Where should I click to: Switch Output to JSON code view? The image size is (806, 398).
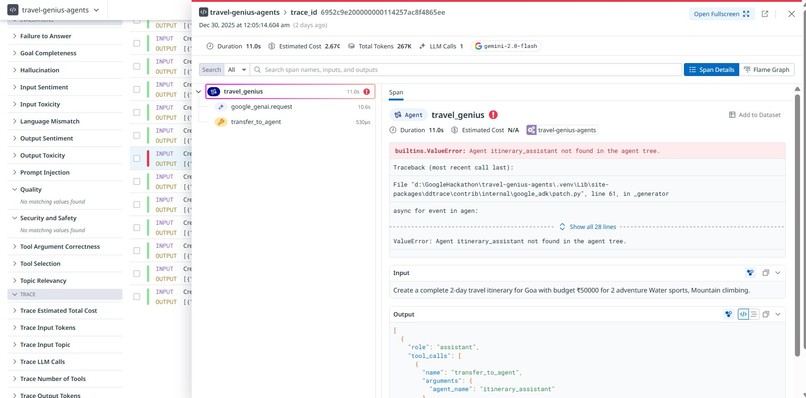click(x=743, y=314)
